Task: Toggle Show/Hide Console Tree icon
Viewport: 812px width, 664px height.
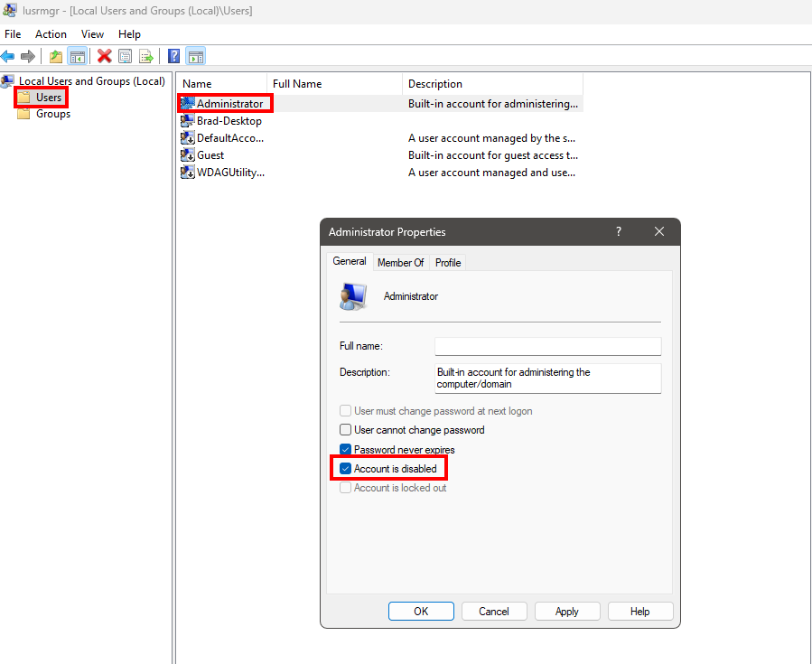Action: coord(77,56)
